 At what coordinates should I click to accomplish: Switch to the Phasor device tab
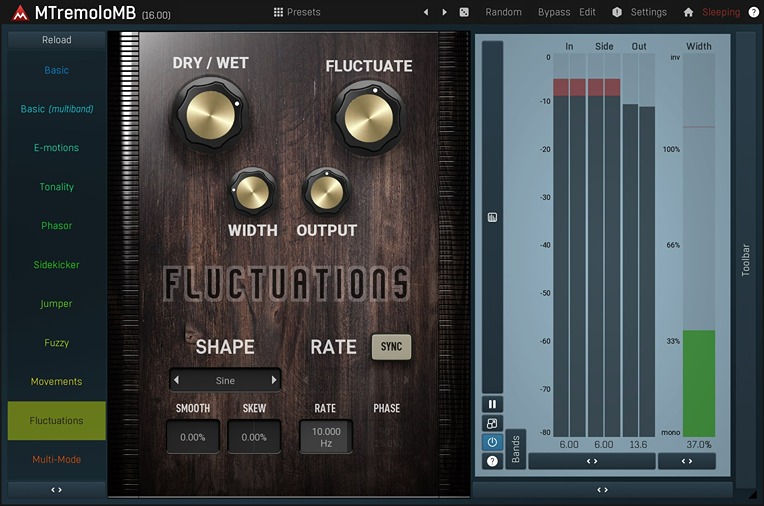pyautogui.click(x=56, y=226)
